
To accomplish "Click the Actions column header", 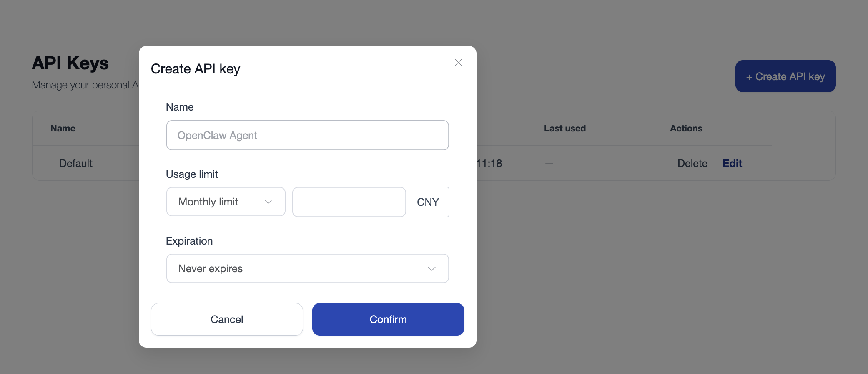I will pos(686,128).
